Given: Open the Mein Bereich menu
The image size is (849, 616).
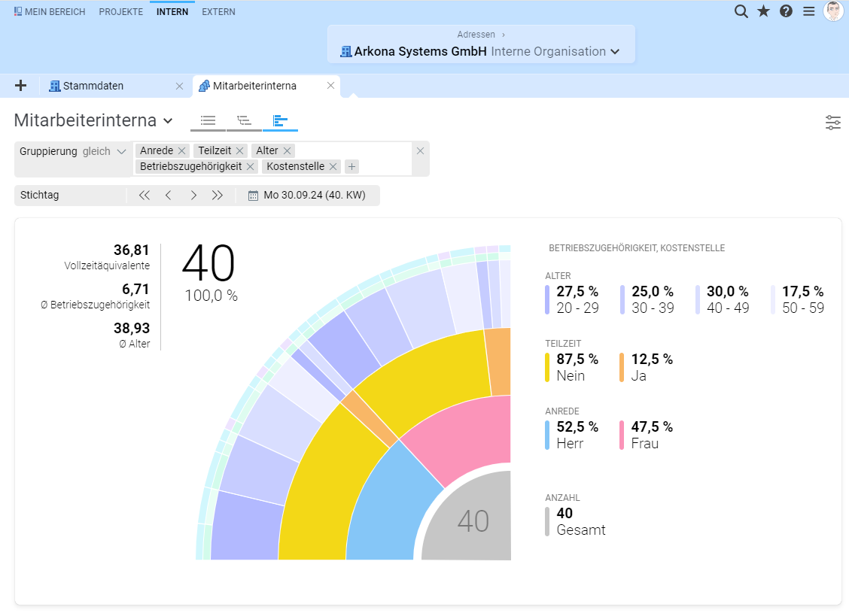Looking at the screenshot, I should tap(49, 11).
